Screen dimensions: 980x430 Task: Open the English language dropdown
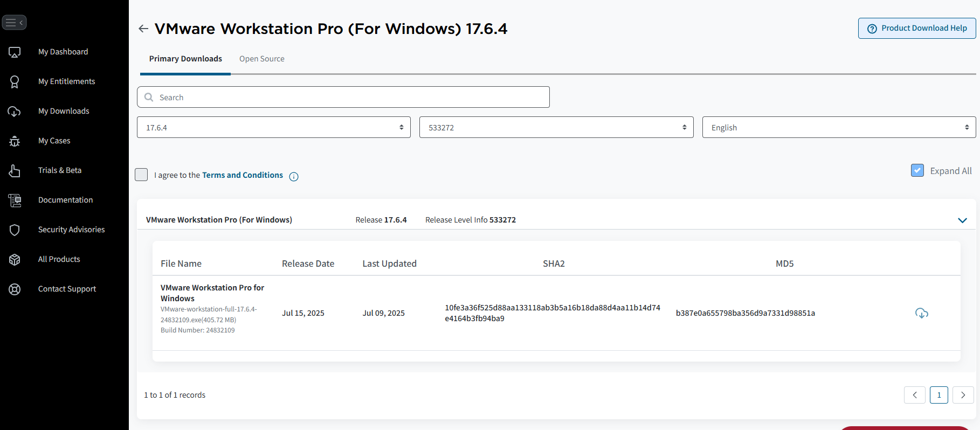point(839,127)
